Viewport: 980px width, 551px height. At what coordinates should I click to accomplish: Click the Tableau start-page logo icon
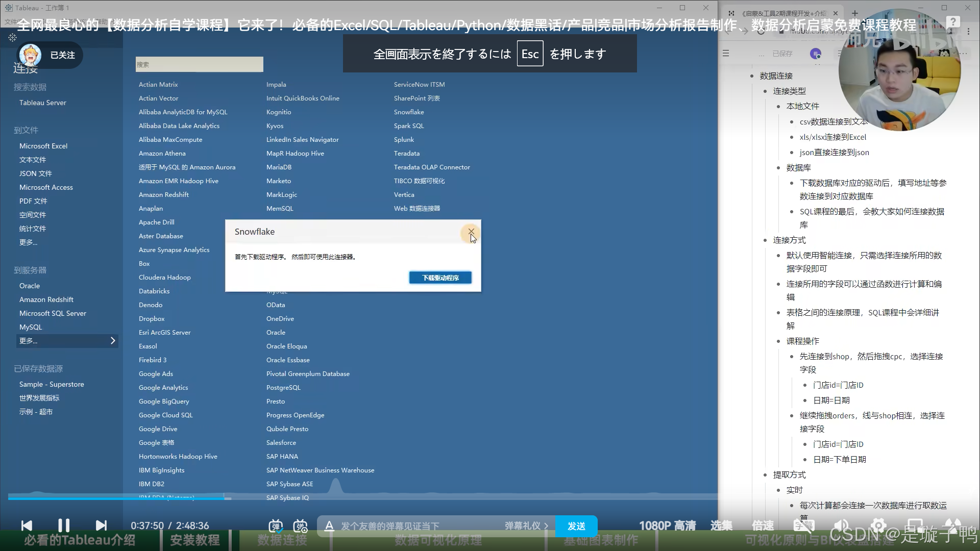point(12,37)
